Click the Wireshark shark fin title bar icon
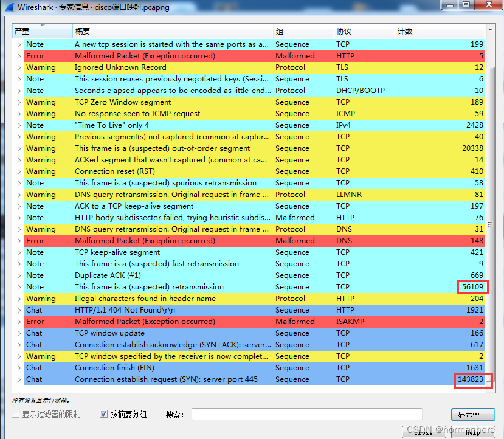Screen dimensions: 504x439 pyautogui.click(x=10, y=7)
